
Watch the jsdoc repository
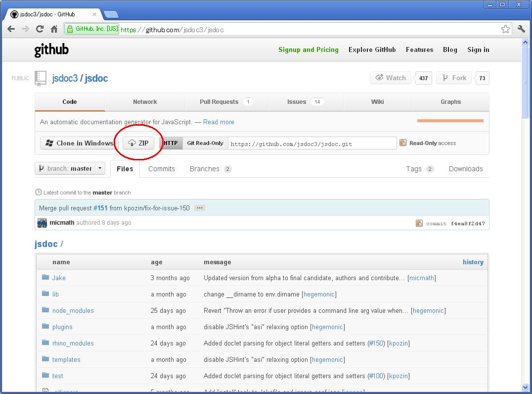pos(390,78)
